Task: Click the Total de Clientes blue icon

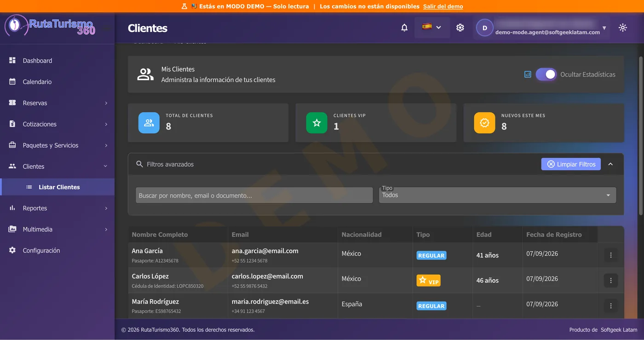Action: [149, 123]
